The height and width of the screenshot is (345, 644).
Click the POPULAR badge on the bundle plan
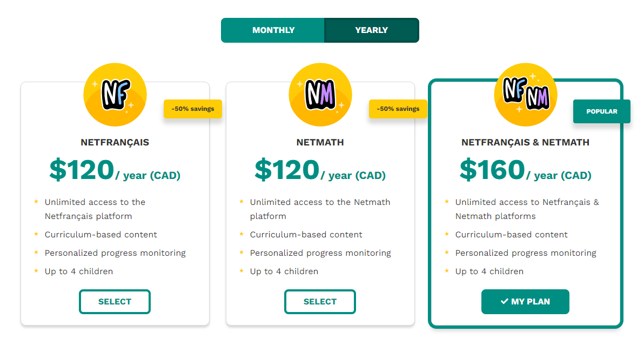(602, 111)
